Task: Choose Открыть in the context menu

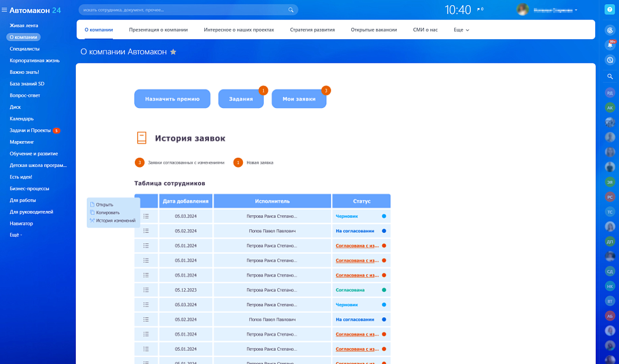Action: pos(104,205)
